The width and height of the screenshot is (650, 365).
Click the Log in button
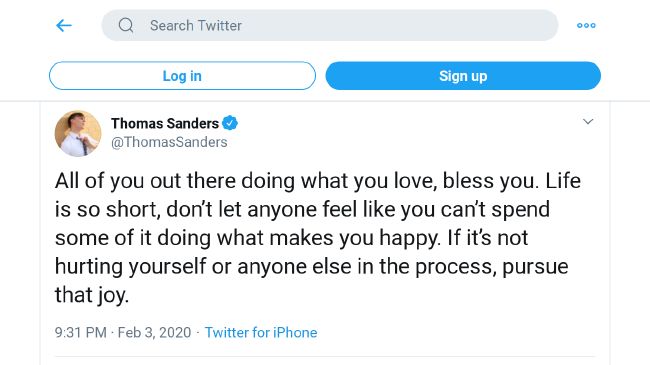coord(182,76)
